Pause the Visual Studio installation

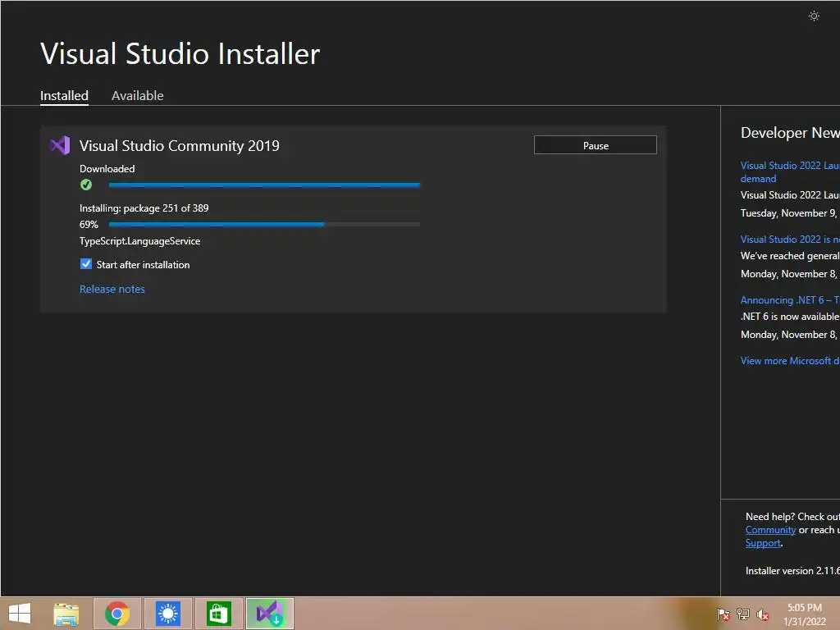click(596, 145)
